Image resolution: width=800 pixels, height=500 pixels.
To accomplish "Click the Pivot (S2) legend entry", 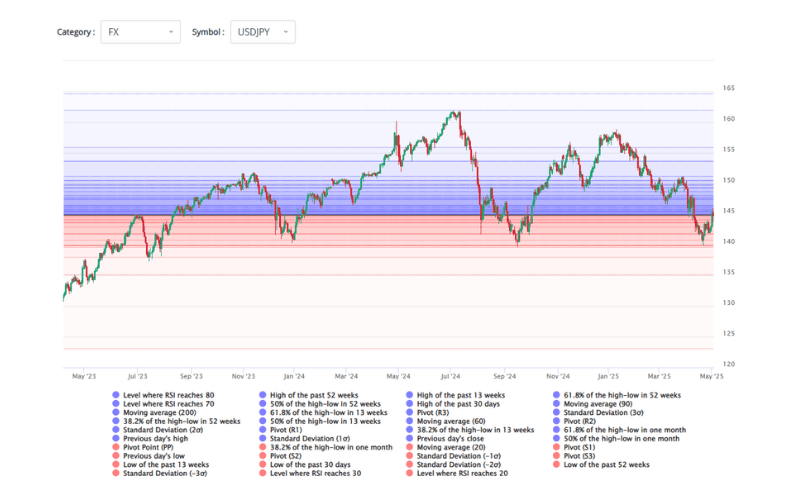I will click(281, 456).
